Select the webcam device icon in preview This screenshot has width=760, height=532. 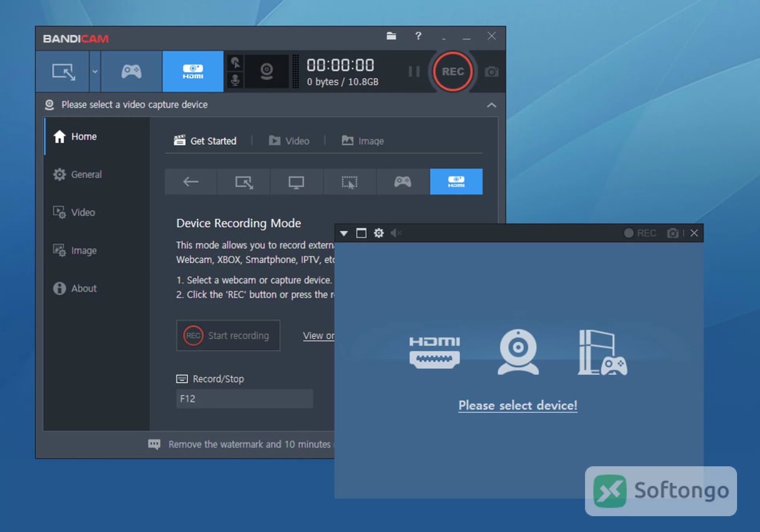pos(518,351)
